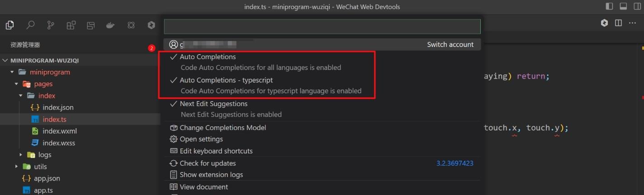Toggle the bottom panel layout icon
This screenshot has height=195, width=644.
(623, 7)
